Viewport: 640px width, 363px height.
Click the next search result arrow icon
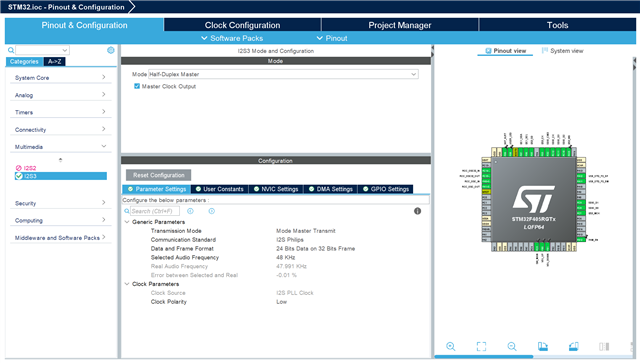(211, 211)
